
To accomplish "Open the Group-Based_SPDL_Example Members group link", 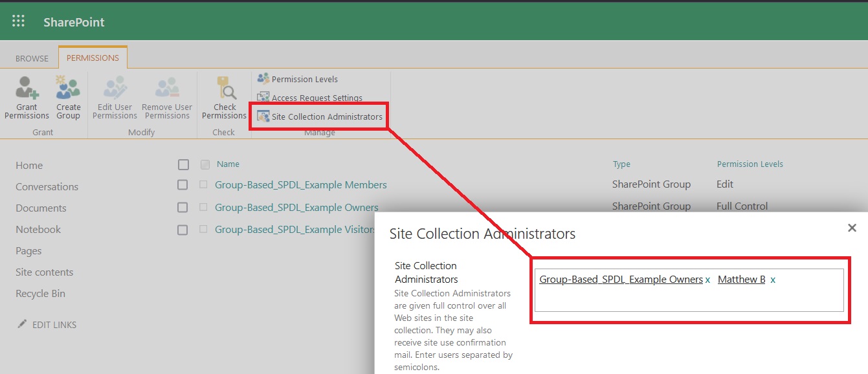I will 300,185.
